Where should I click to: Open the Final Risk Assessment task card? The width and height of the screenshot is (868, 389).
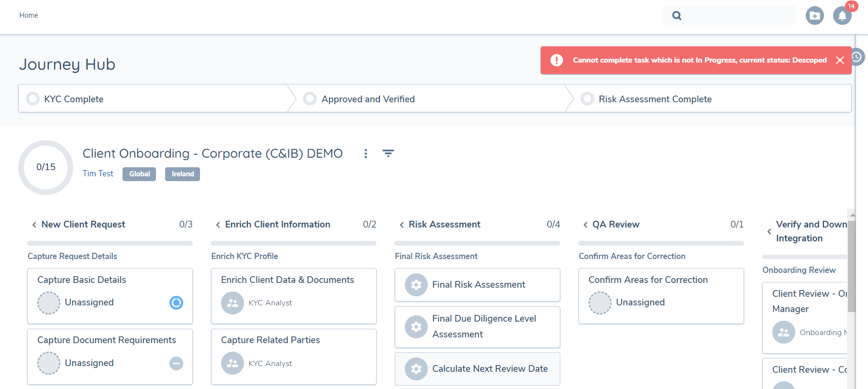(x=477, y=285)
